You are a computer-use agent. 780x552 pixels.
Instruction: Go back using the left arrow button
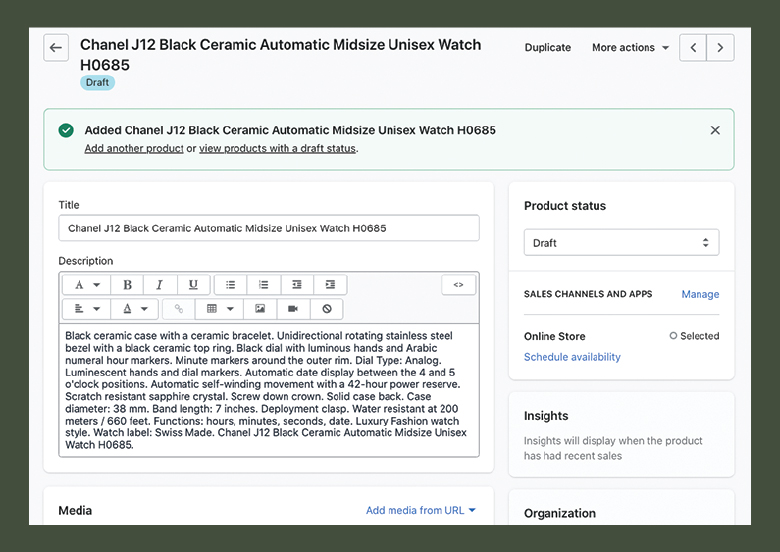click(56, 48)
